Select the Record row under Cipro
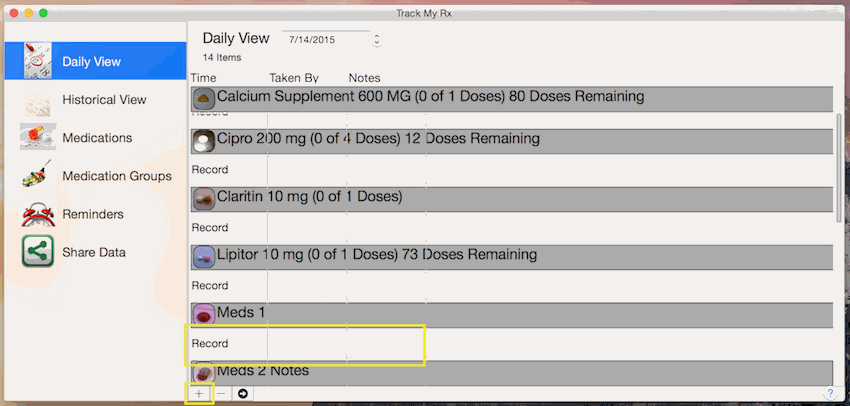Image resolution: width=850 pixels, height=406 pixels. click(512, 170)
